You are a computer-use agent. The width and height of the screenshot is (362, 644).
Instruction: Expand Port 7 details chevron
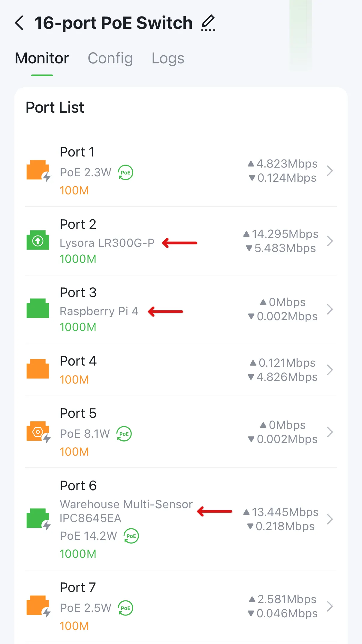pyautogui.click(x=330, y=606)
